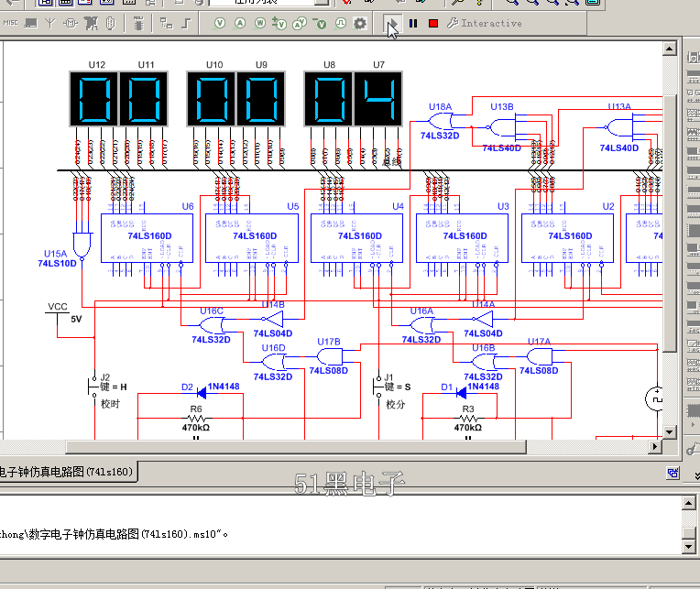The image size is (700, 589).
Task: Open probe settings gear
Action: coord(360,23)
